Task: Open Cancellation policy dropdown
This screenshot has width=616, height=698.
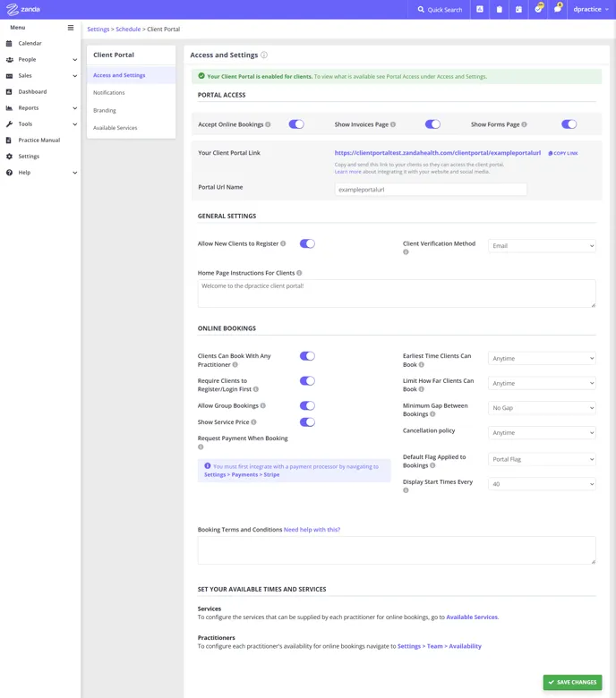Action: coord(542,433)
